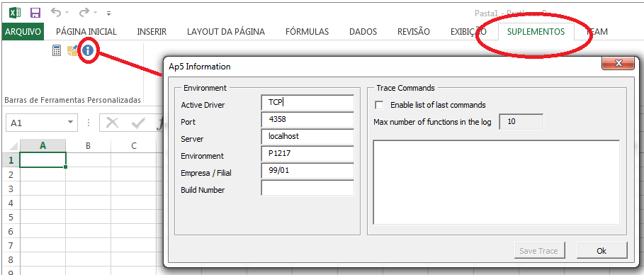The width and height of the screenshot is (644, 275).
Task: Switch to the PÁGINA INICIAL tab
Action: pos(86,32)
